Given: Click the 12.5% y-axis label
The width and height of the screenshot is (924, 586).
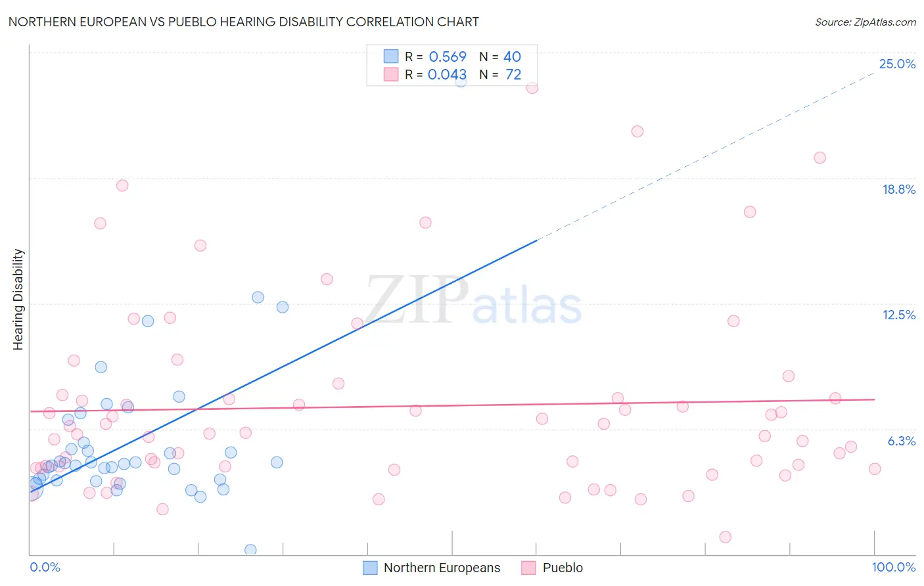Looking at the screenshot, I should [x=898, y=315].
